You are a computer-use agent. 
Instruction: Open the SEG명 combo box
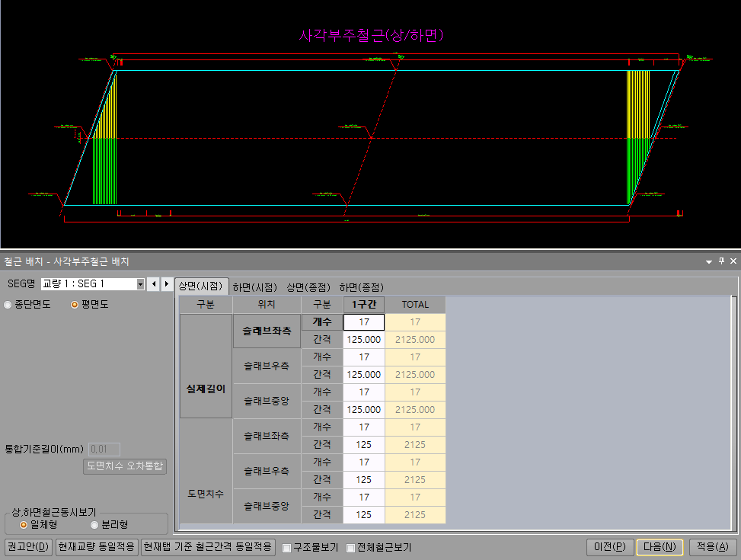[93, 283]
